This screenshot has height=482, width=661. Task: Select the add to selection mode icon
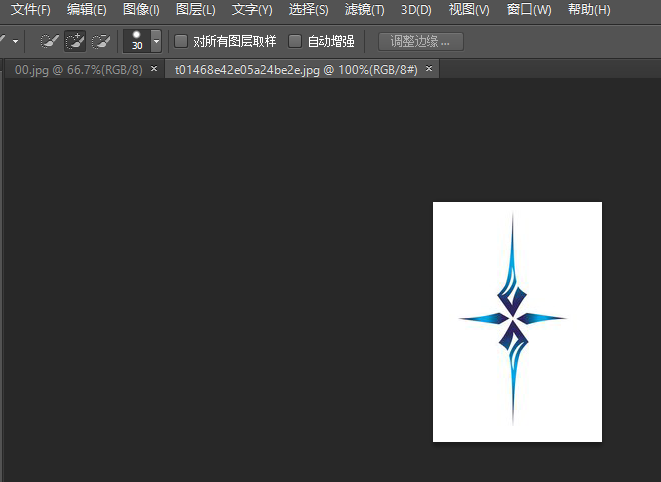(x=75, y=41)
